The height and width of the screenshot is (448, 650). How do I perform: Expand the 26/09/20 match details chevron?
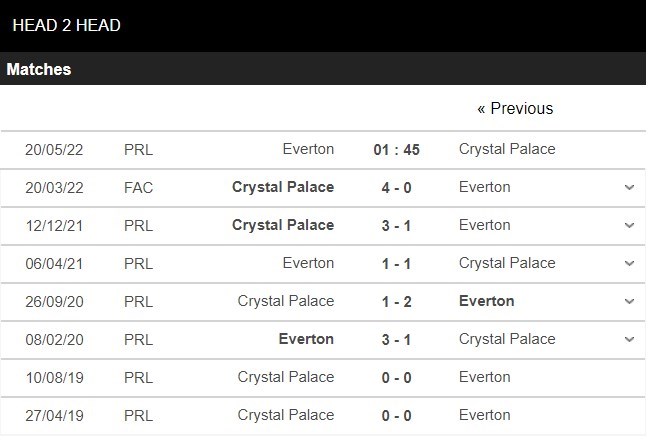tap(629, 301)
